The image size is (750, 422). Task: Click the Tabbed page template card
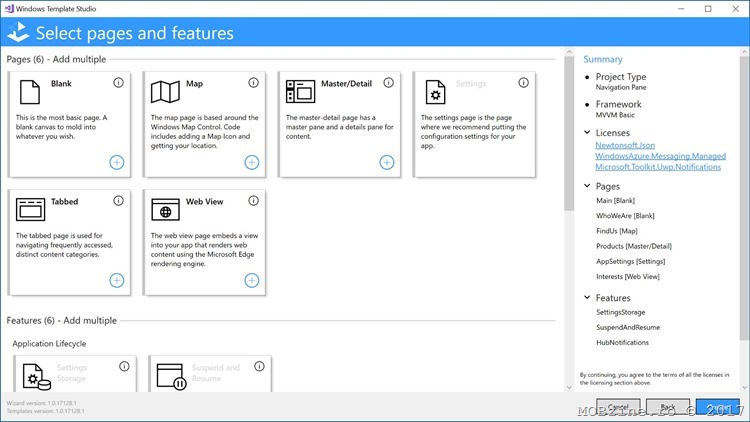coord(69,242)
